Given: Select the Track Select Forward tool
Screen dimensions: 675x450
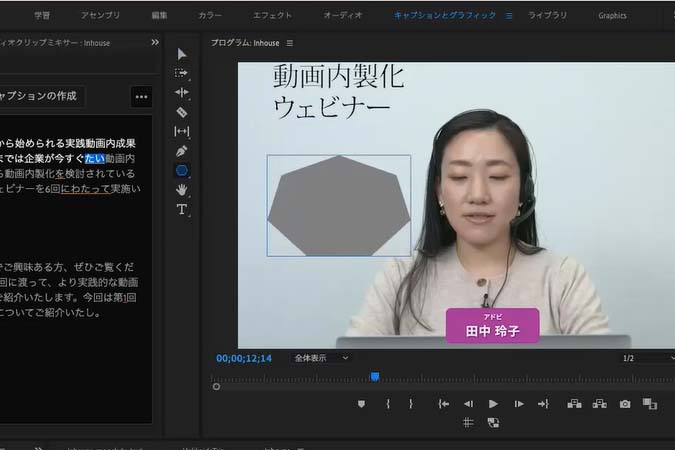Looking at the screenshot, I should [x=182, y=73].
